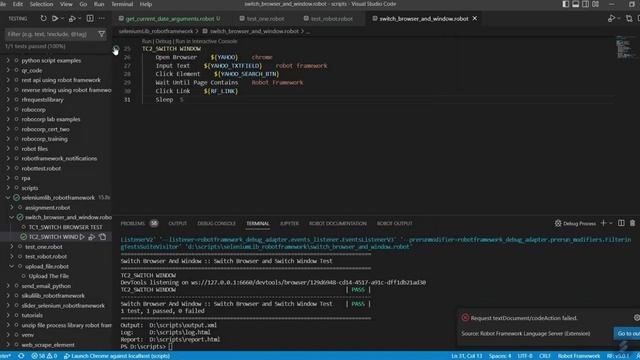Image resolution: width=640 pixels, height=360 pixels.
Task: Click Run code lens above TC2_SWITCH WINDOW
Action: tap(146, 41)
